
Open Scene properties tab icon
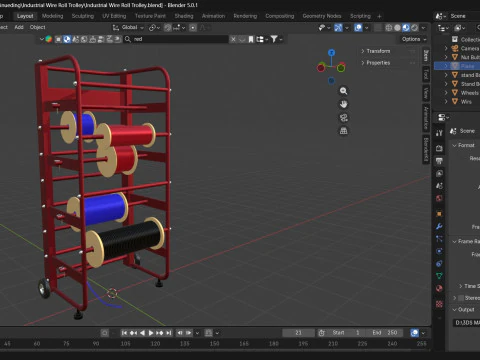439,186
